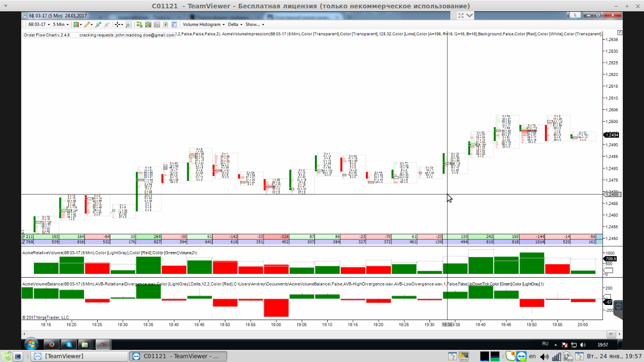
Task: Select the pencil drawing tools icon
Action: coord(88,25)
